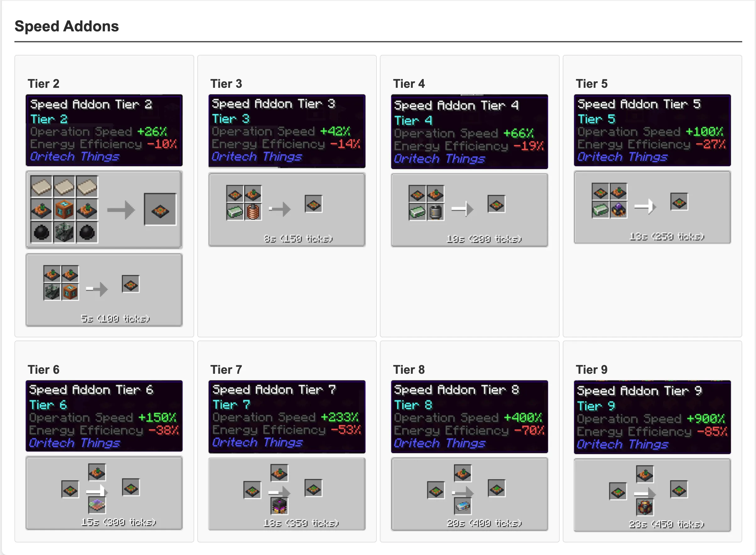The height and width of the screenshot is (555, 756).
Task: Click the enderic ingredient in Tier 5 recipe
Action: tap(618, 210)
